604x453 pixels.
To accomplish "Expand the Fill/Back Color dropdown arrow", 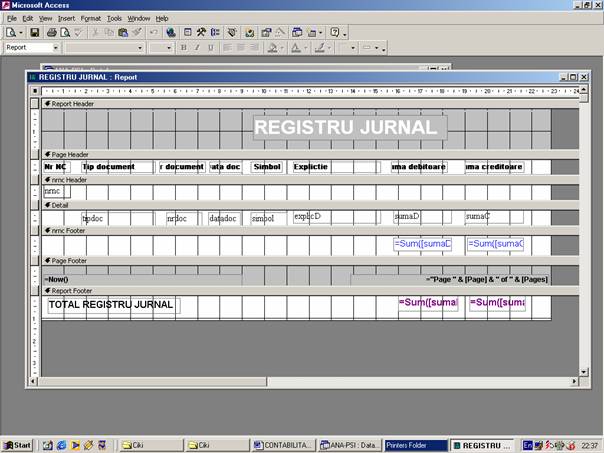I will click(282, 48).
